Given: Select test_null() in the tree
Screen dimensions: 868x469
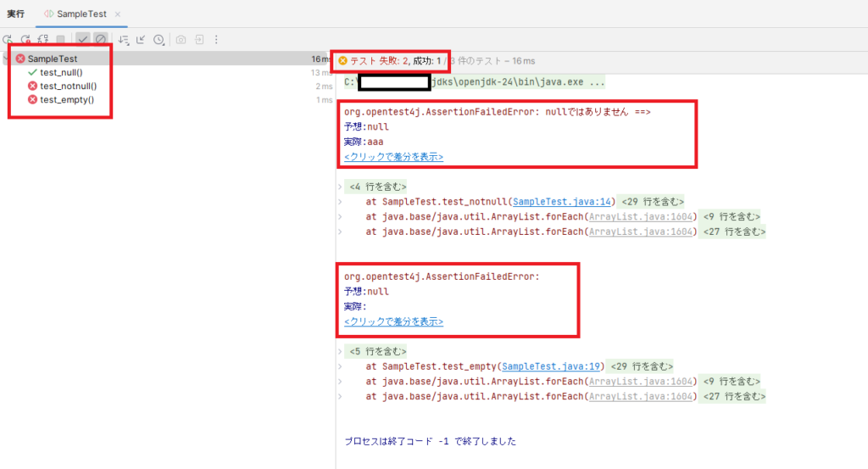Looking at the screenshot, I should pyautogui.click(x=61, y=72).
